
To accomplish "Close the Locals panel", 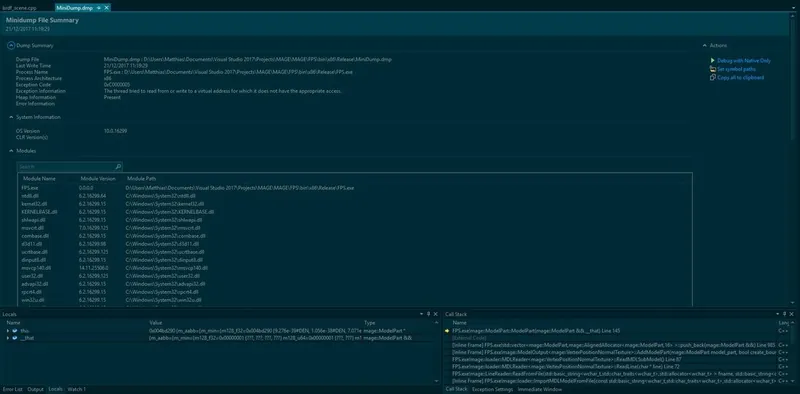I will (435, 314).
